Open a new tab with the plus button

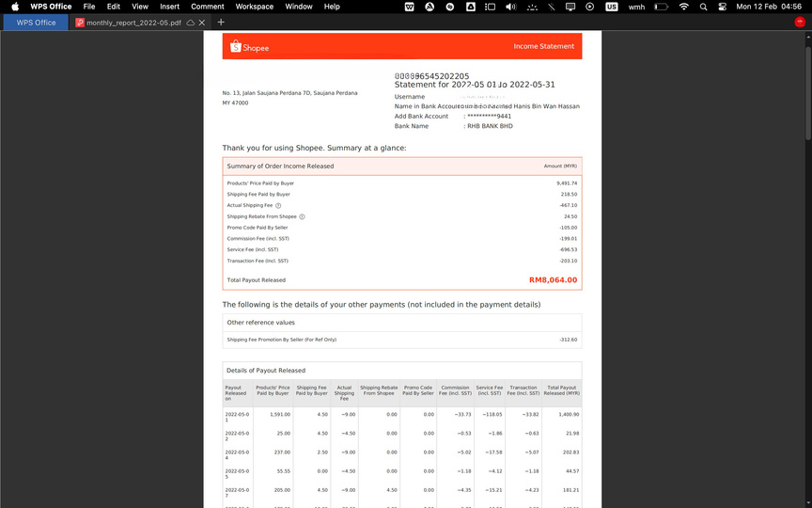click(221, 23)
